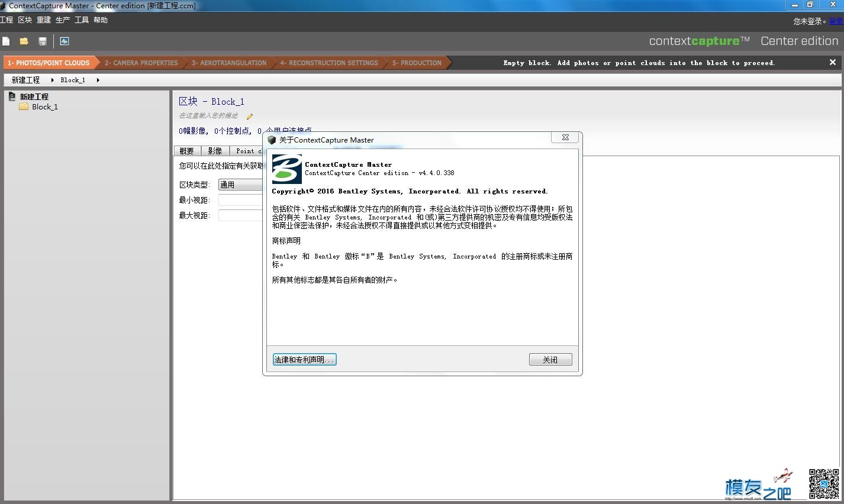Go to step 2- Camera Properties

click(141, 63)
